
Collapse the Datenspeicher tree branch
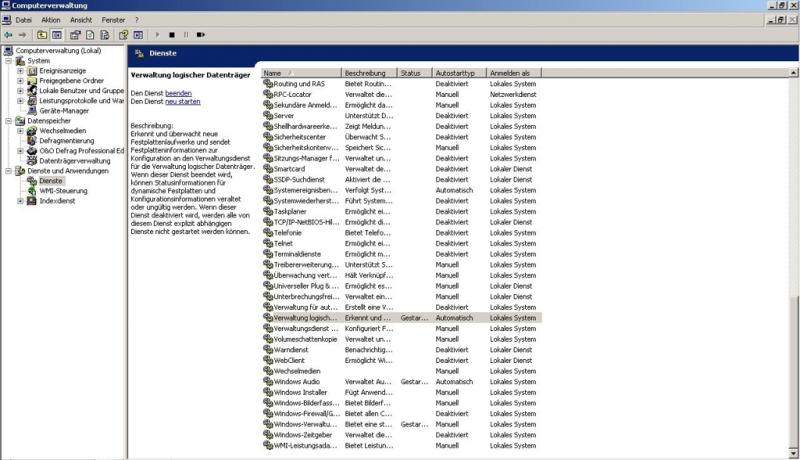coord(9,121)
